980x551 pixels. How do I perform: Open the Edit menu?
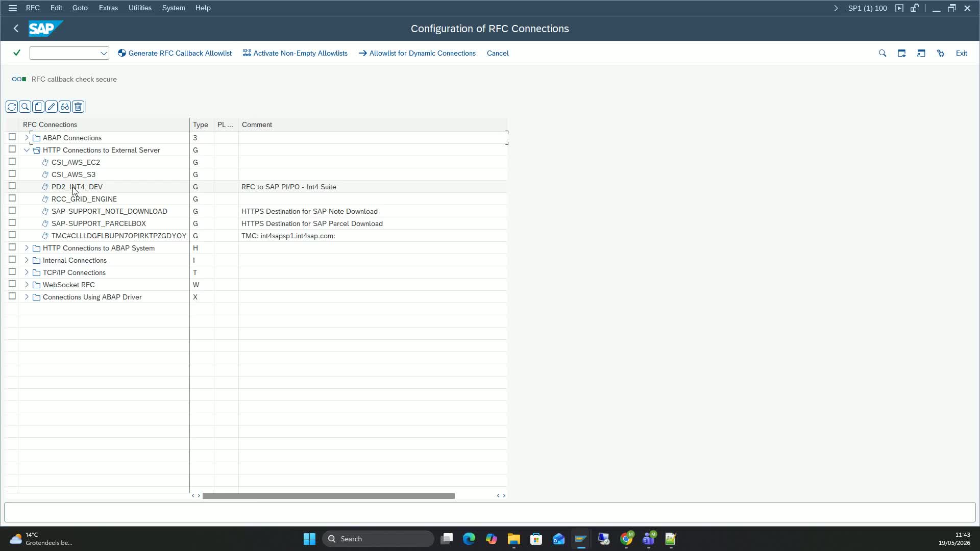(x=56, y=8)
